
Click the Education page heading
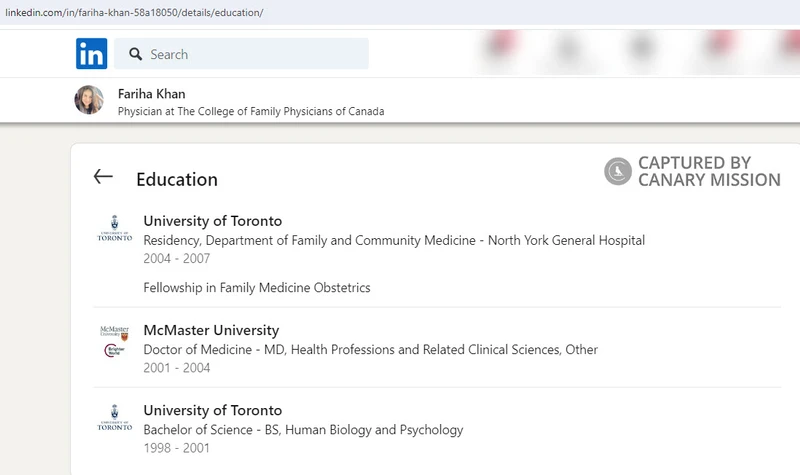pyautogui.click(x=177, y=180)
